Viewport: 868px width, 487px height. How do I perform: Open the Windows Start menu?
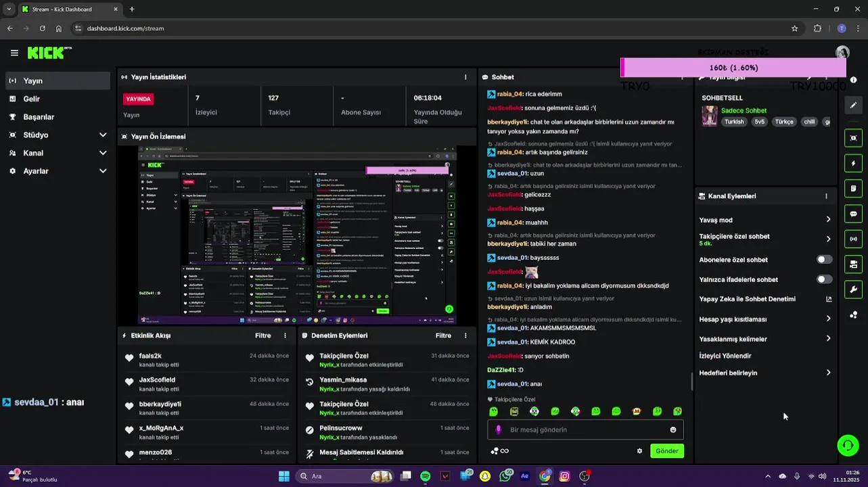tap(284, 476)
